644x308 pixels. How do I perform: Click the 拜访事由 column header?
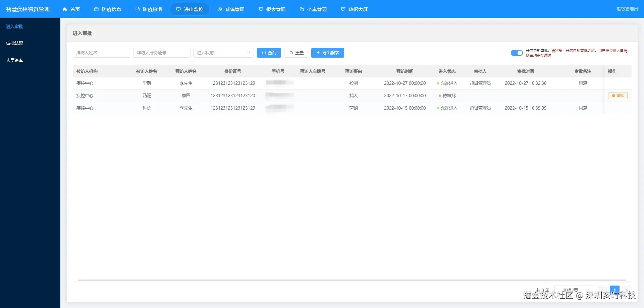pyautogui.click(x=354, y=71)
